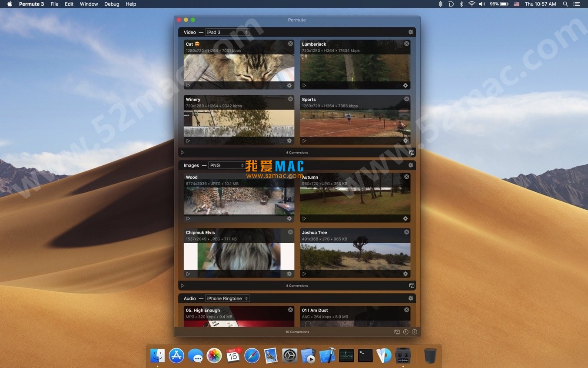
Task: Open settings gear on the Joshua Tree image
Action: pyautogui.click(x=405, y=274)
